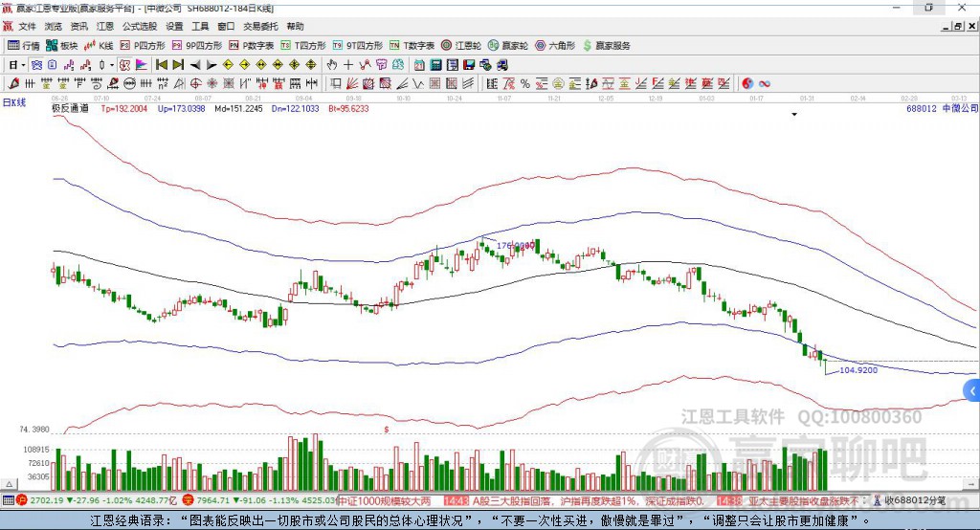Screen dimensions: 980x530
Task: Open the 9P四方形 tool
Action: pyautogui.click(x=197, y=46)
